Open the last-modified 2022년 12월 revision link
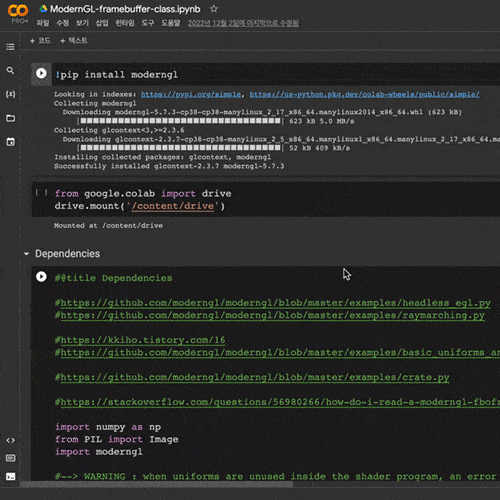500x500 pixels. pos(243,23)
